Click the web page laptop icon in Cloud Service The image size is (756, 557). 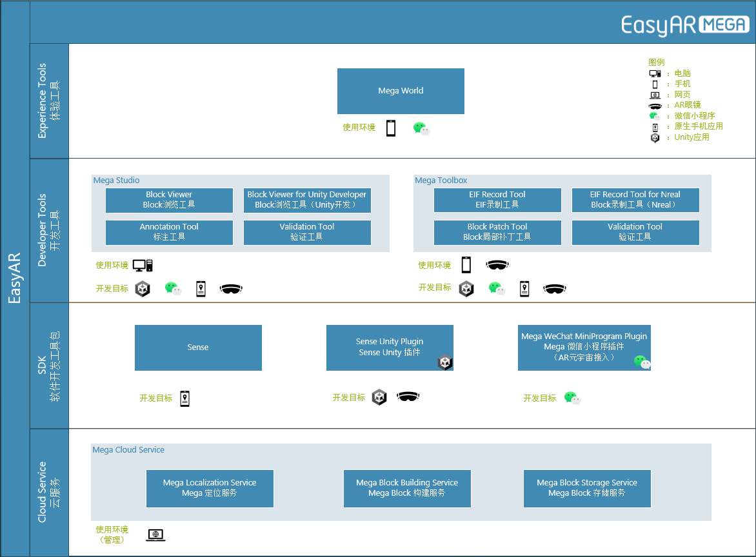click(155, 534)
